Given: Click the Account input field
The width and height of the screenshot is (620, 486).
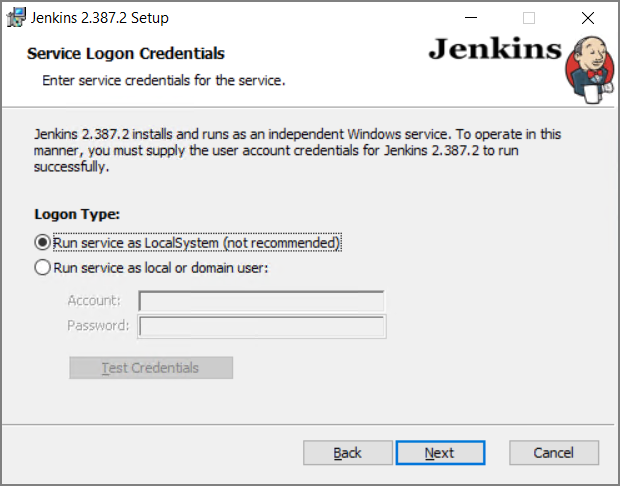Looking at the screenshot, I should coord(261,301).
